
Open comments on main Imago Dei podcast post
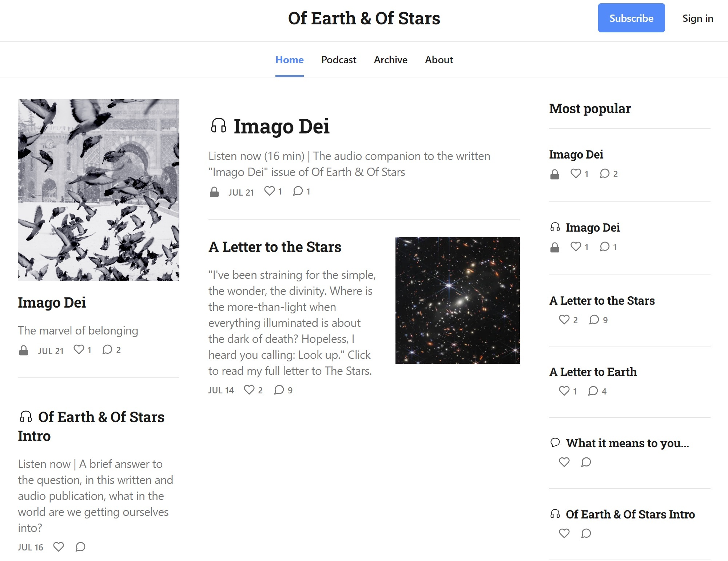302,191
